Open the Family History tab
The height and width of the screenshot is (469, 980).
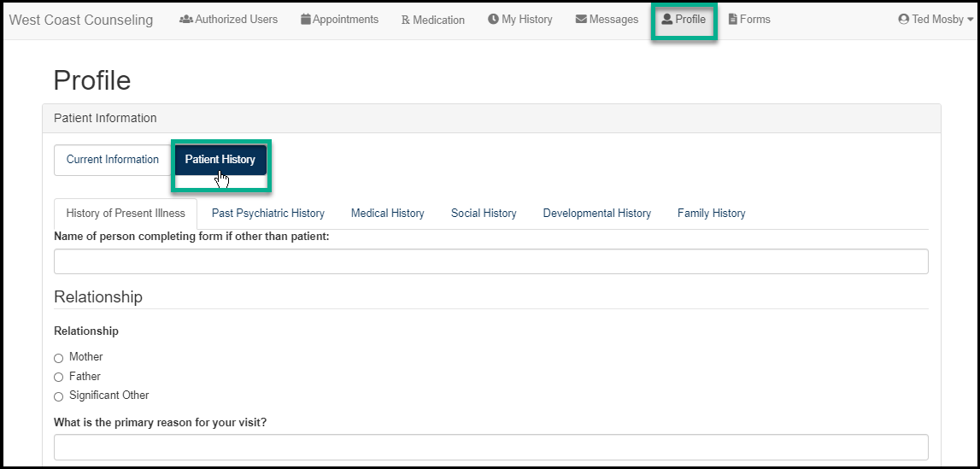point(711,214)
